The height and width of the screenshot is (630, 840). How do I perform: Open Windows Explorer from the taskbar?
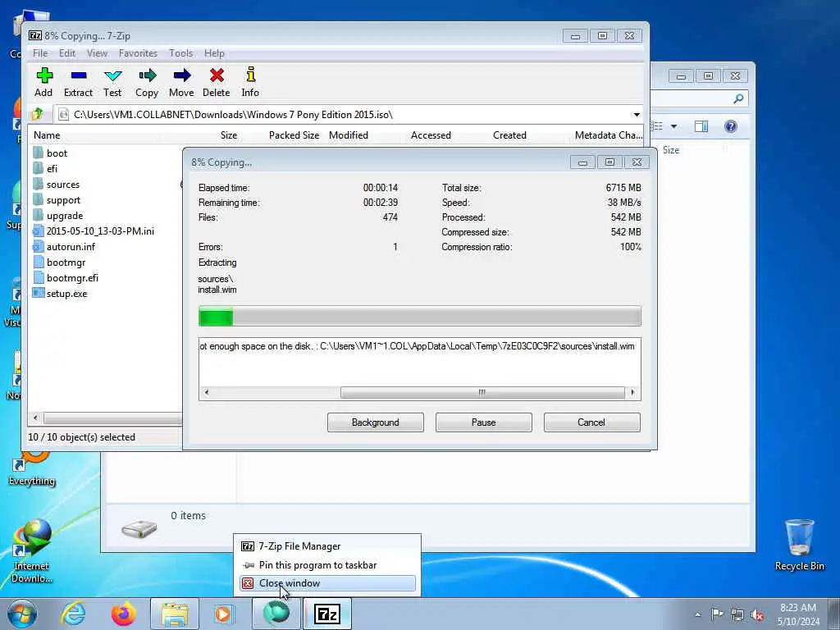pyautogui.click(x=175, y=614)
